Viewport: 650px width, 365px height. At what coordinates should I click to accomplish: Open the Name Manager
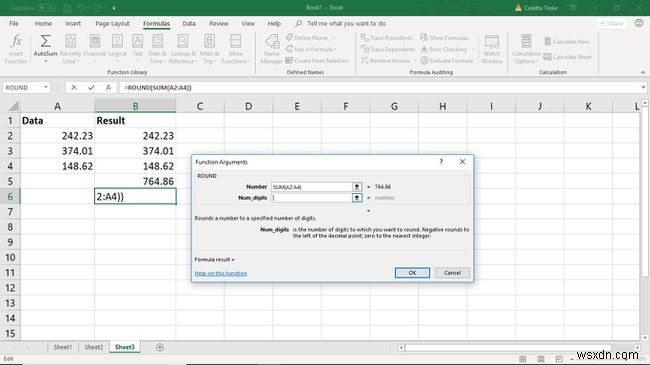(x=272, y=49)
